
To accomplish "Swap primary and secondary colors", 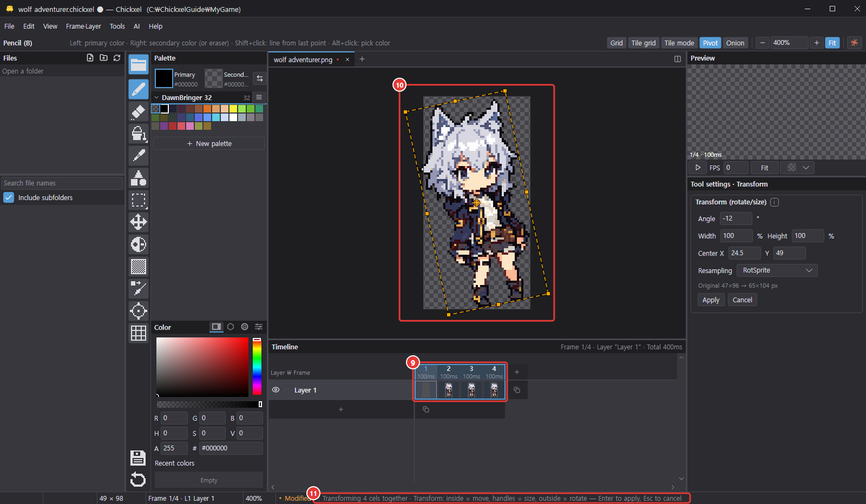I will [260, 78].
